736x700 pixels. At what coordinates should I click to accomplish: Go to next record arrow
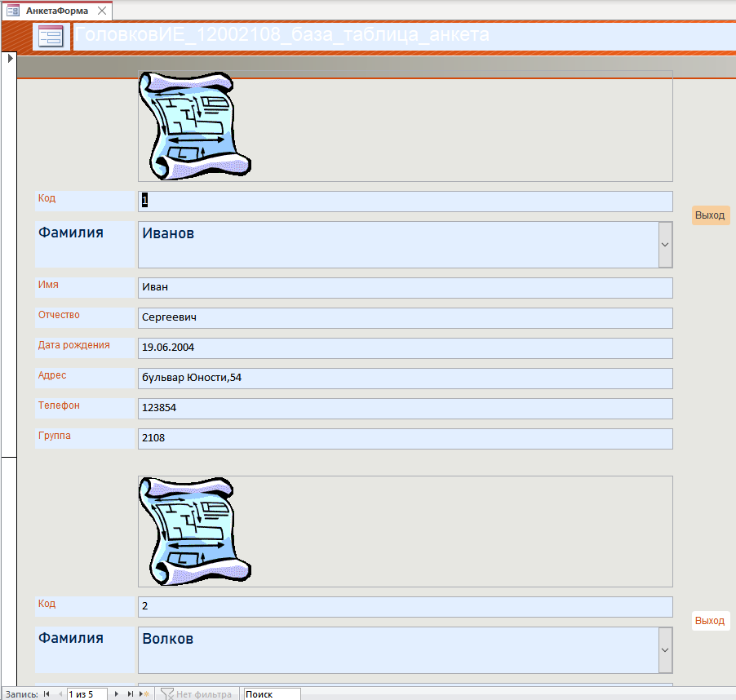(117, 694)
